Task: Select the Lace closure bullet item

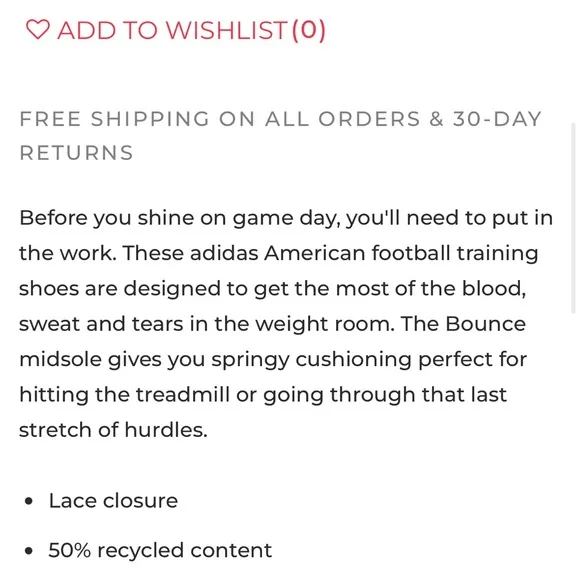Action: pyautogui.click(x=113, y=501)
